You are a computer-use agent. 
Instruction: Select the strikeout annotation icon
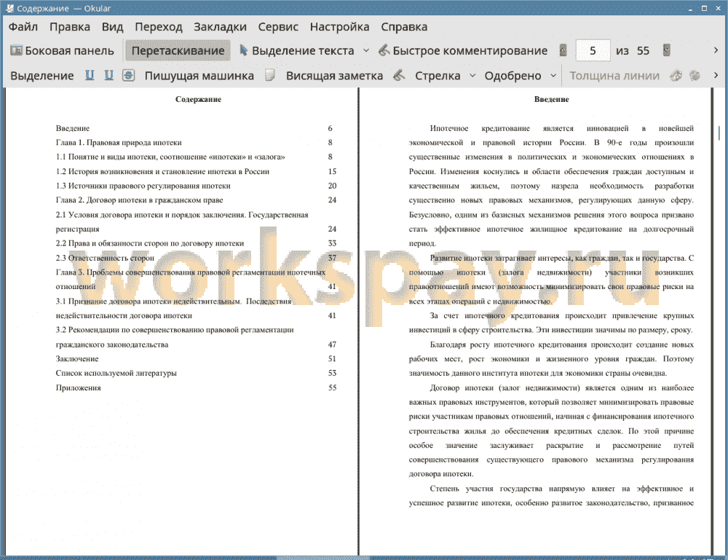[129, 75]
